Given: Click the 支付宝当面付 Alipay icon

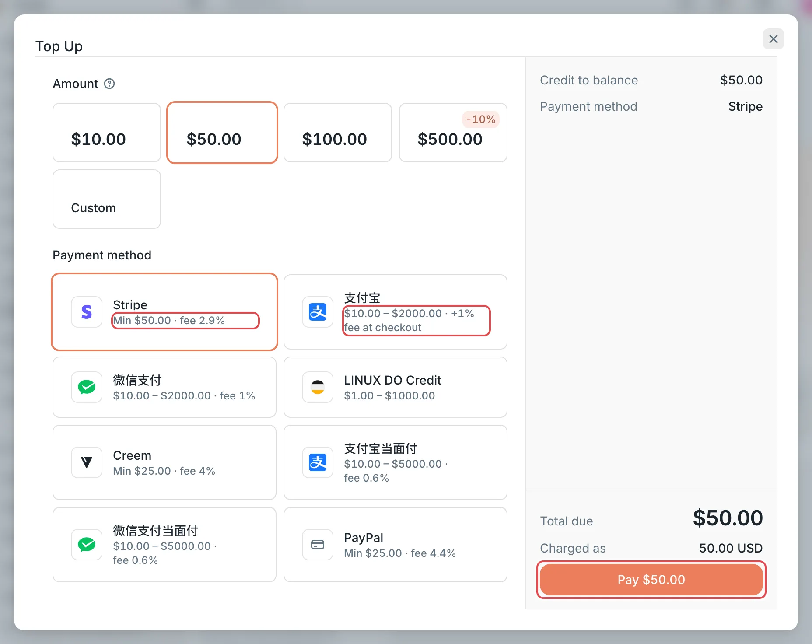Looking at the screenshot, I should click(318, 462).
